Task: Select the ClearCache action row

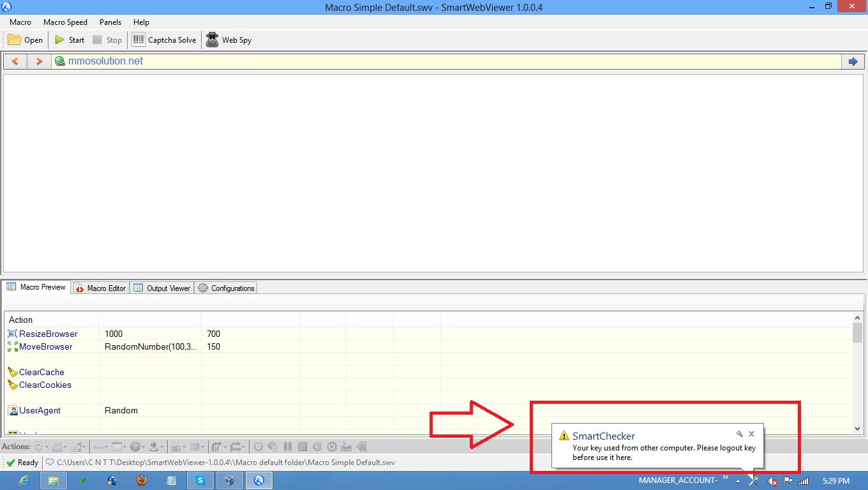Action: 429,372
